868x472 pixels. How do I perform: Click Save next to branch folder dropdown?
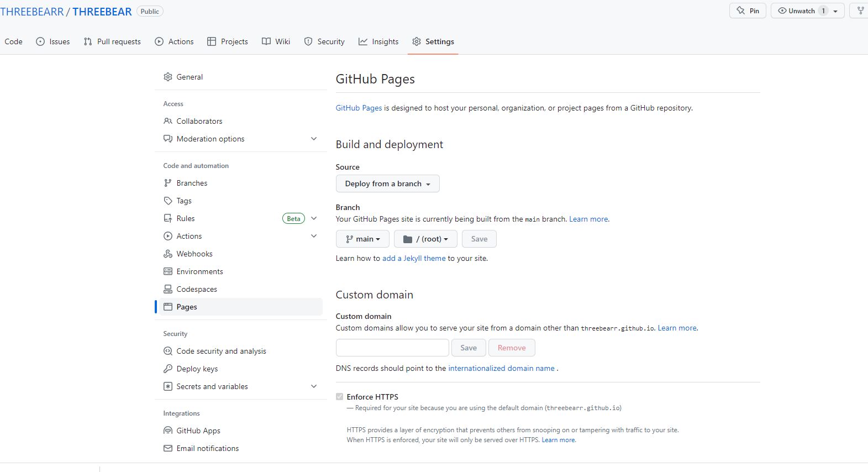(479, 239)
